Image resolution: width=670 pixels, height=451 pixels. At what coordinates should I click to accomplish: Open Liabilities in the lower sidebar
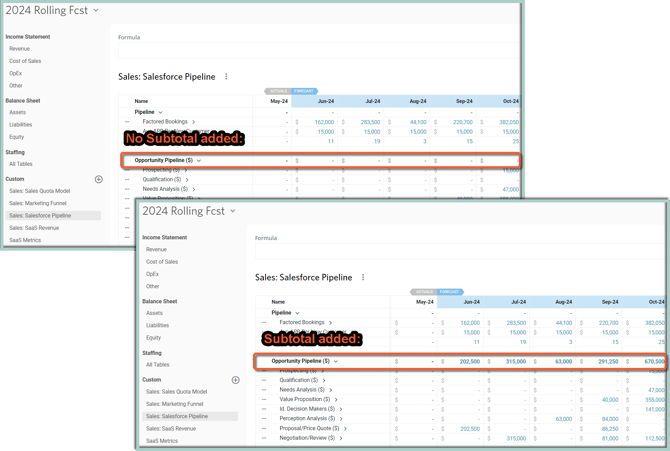158,325
